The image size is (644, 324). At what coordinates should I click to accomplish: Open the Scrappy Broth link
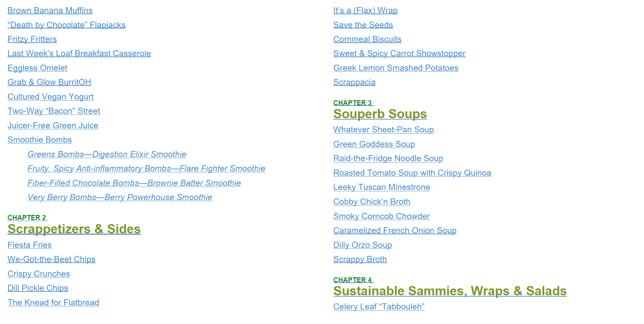pos(360,259)
